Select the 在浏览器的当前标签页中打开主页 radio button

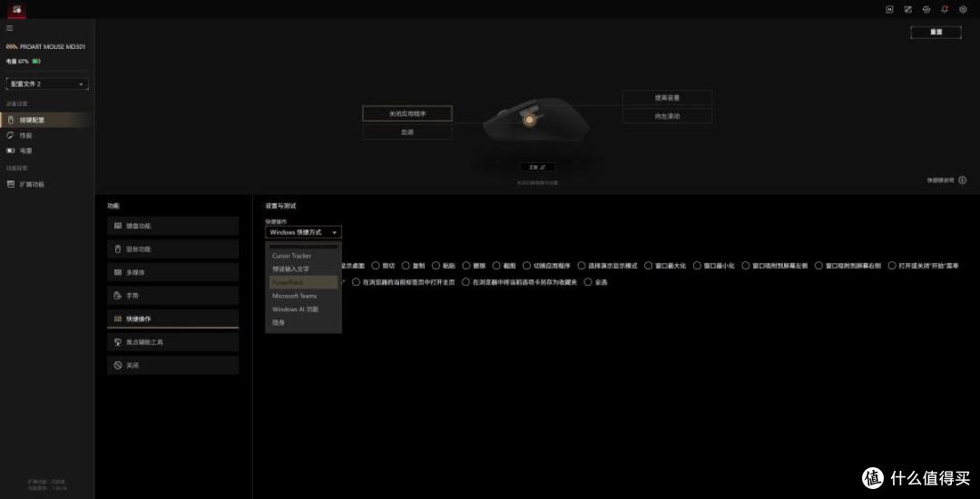[357, 281]
